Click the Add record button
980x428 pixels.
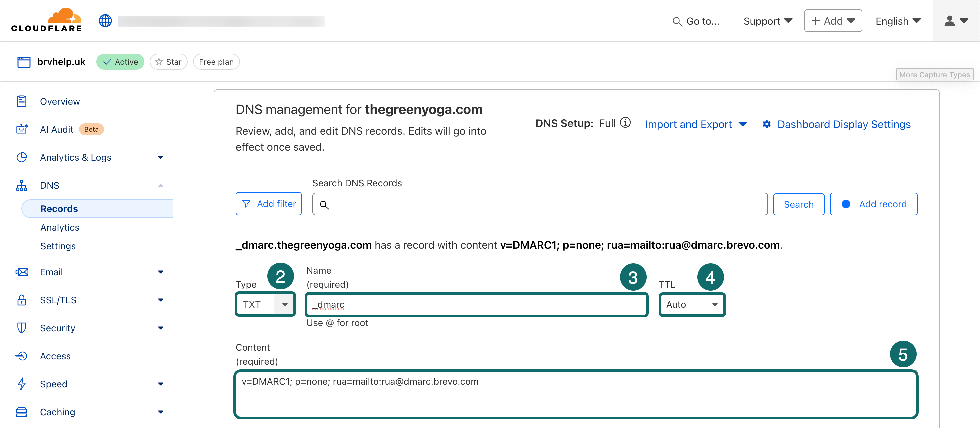873,204
